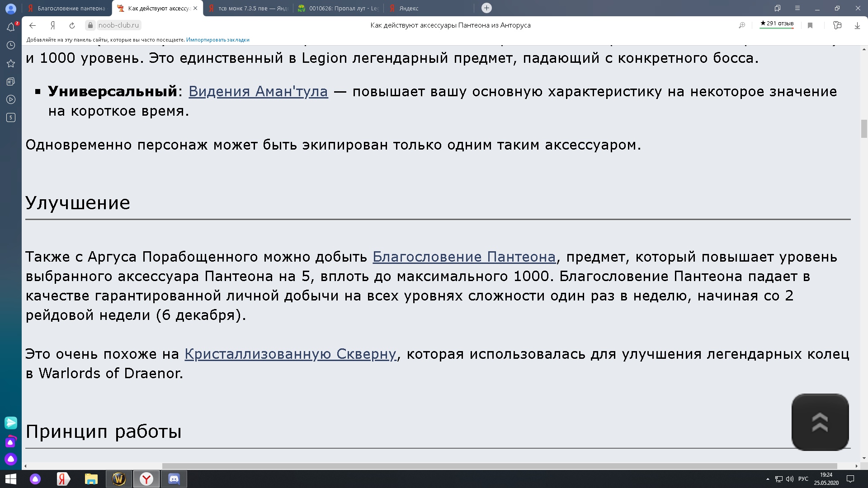The width and height of the screenshot is (868, 488).
Task: Click the scroll-to-top double chevron button
Action: point(820,422)
